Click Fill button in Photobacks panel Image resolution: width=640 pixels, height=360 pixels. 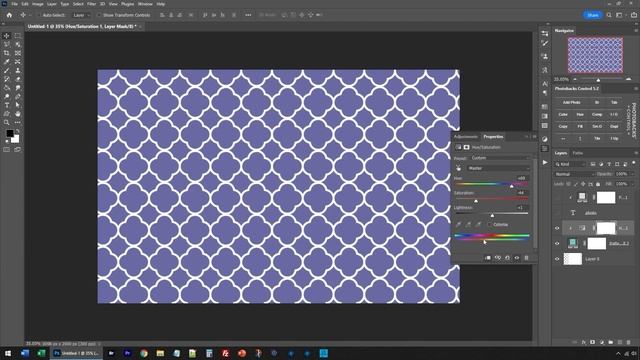(x=580, y=127)
